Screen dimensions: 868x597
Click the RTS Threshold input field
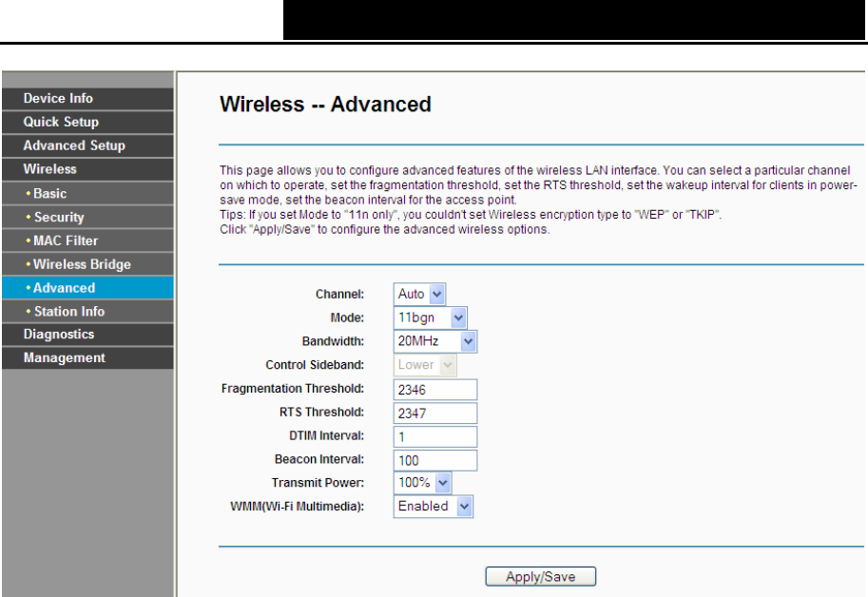(x=435, y=414)
